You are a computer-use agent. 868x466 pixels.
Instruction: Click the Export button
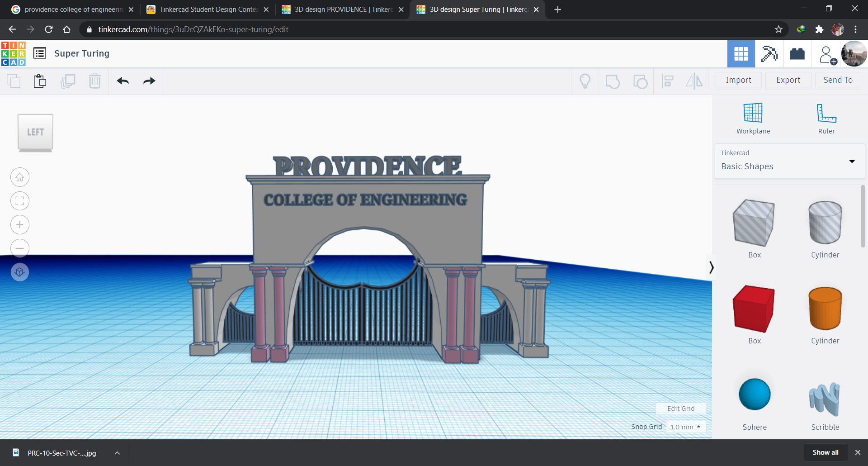788,80
